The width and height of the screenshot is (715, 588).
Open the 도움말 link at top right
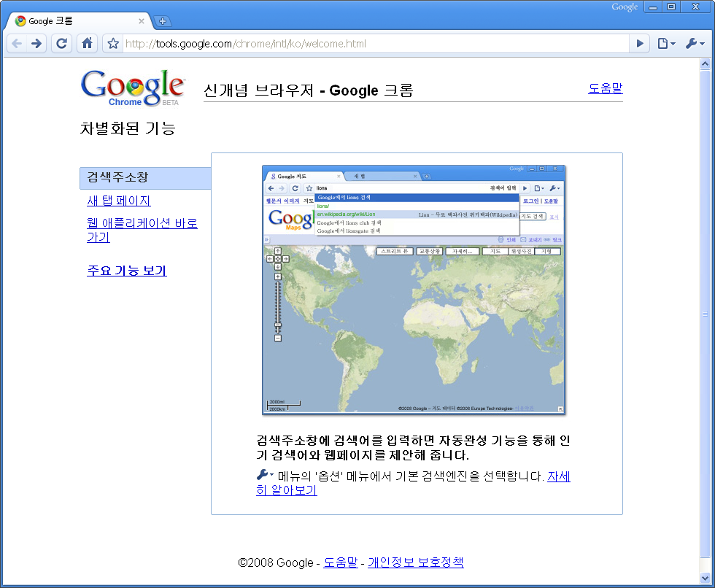[x=605, y=88]
